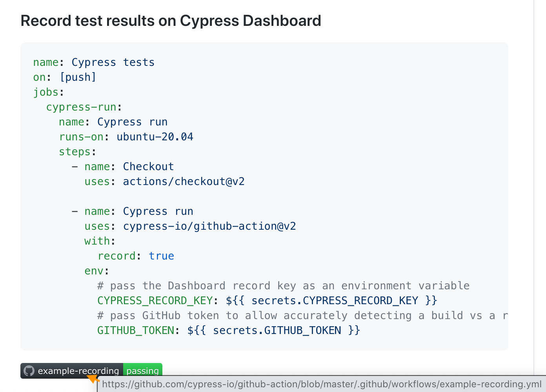Click the GITHUB_TOKEN secrets line

(x=229, y=330)
